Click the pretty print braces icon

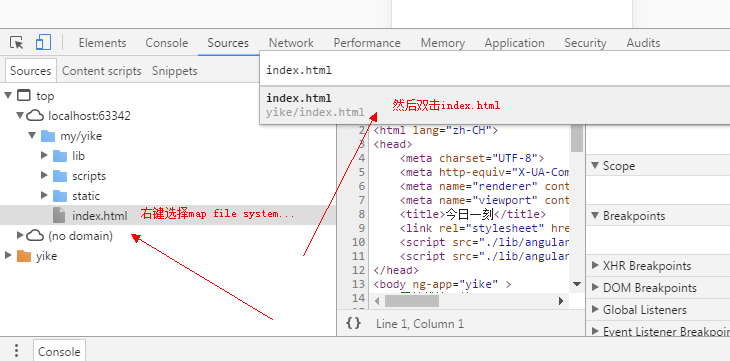(353, 323)
